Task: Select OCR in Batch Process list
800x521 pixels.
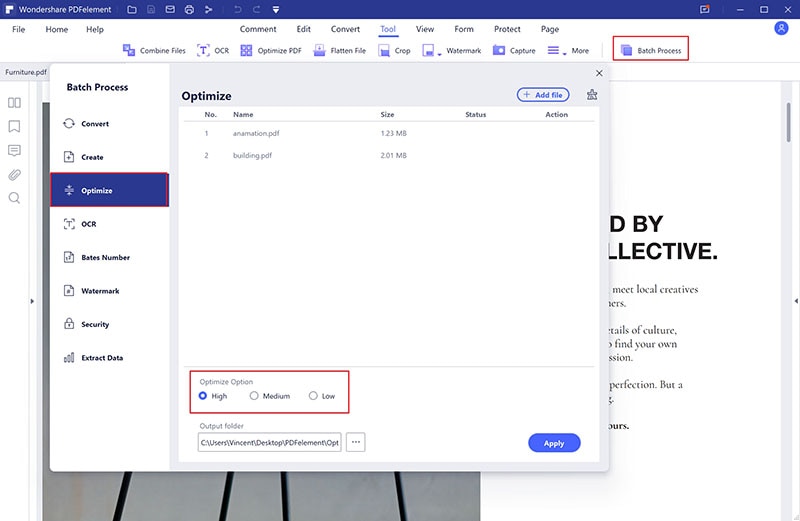Action: coord(110,224)
